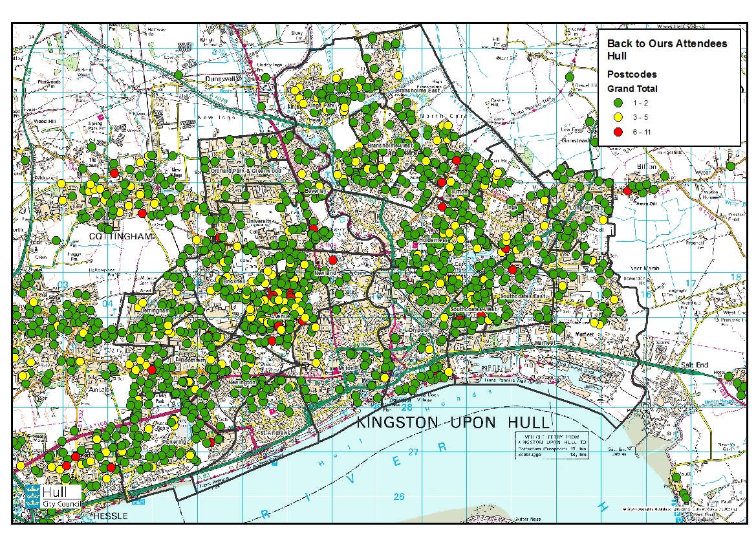Image resolution: width=756 pixels, height=535 pixels.
Task: Click the '6 - 11' legend range label
Action: point(642,132)
